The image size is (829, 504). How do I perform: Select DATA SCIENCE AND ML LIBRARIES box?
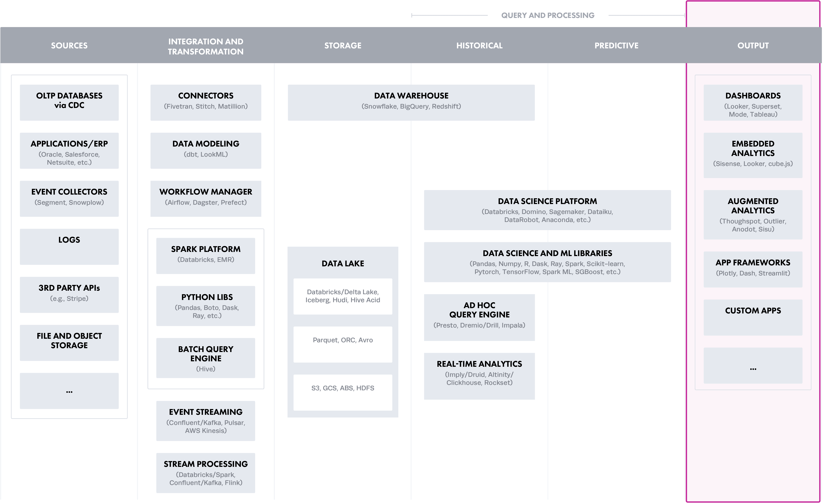coord(548,262)
